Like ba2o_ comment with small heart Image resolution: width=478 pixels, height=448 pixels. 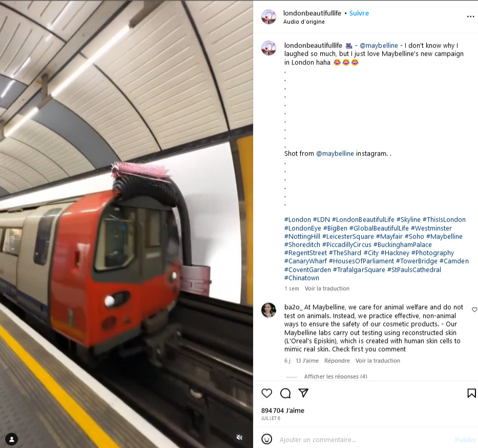(x=474, y=309)
